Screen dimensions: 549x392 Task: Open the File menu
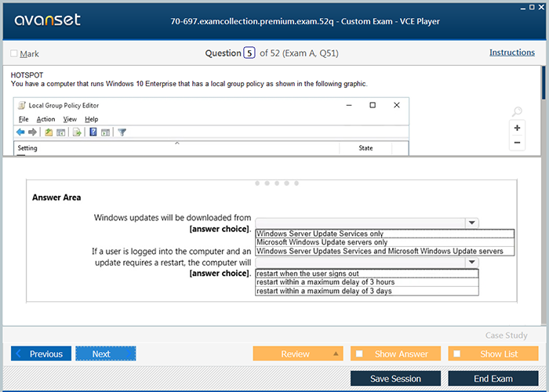[x=24, y=119]
